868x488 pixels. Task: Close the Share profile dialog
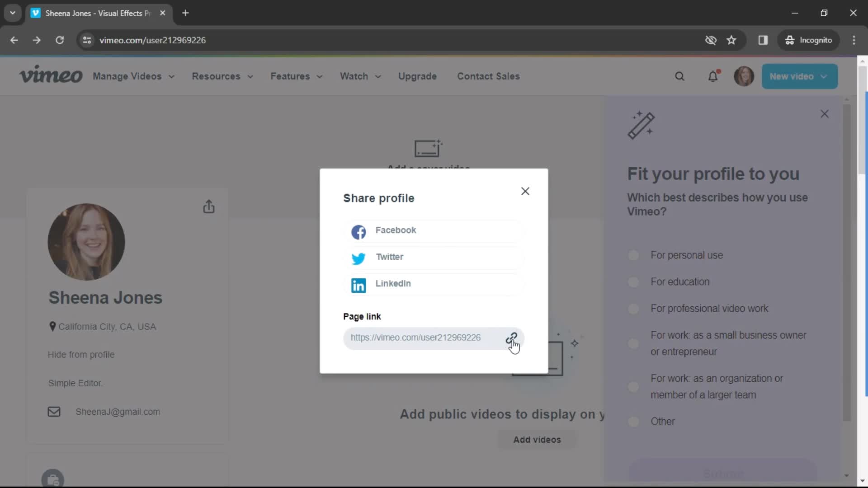(525, 191)
